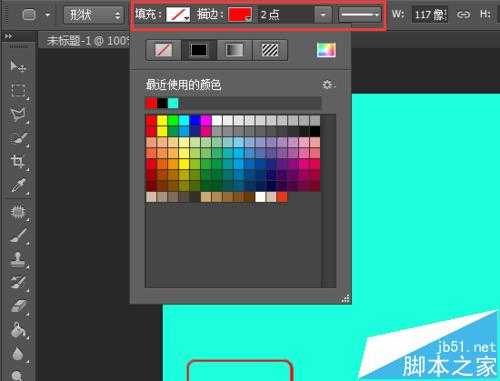Choose the no color stroke option
This screenshot has height=381, width=500.
pyautogui.click(x=164, y=50)
